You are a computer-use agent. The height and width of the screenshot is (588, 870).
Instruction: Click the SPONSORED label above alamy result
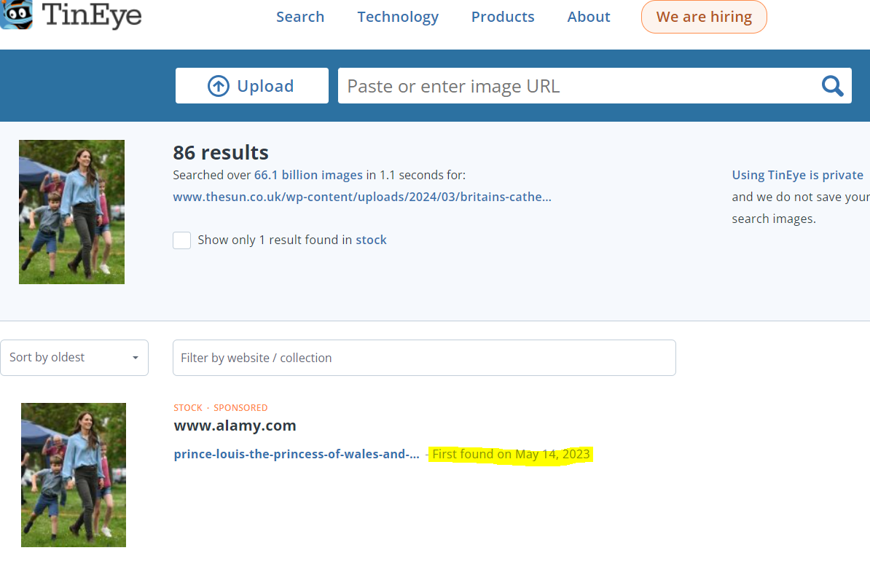click(240, 408)
